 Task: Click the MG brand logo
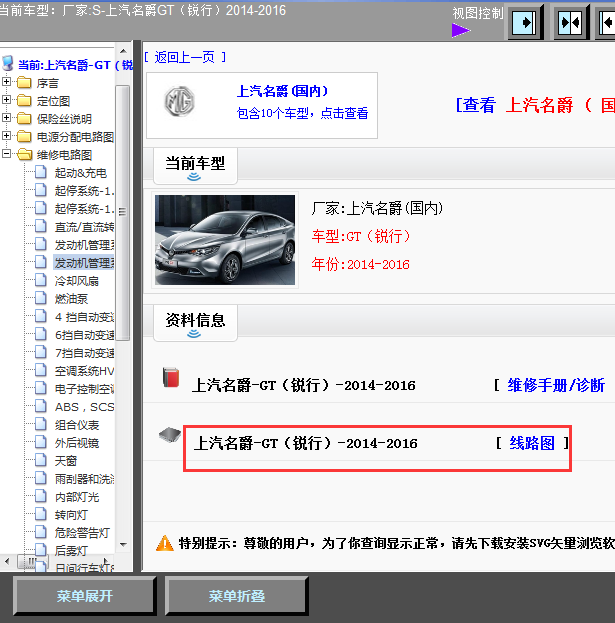(180, 101)
